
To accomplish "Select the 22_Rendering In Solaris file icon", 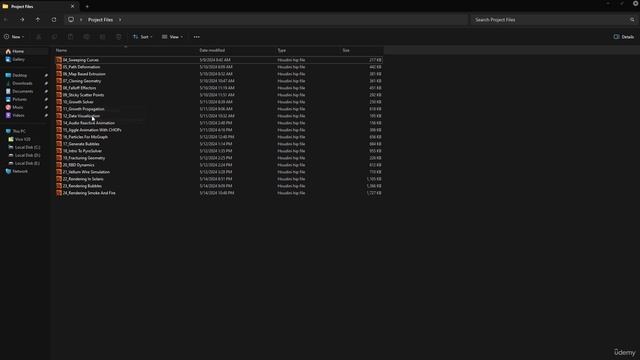I will pos(59,179).
